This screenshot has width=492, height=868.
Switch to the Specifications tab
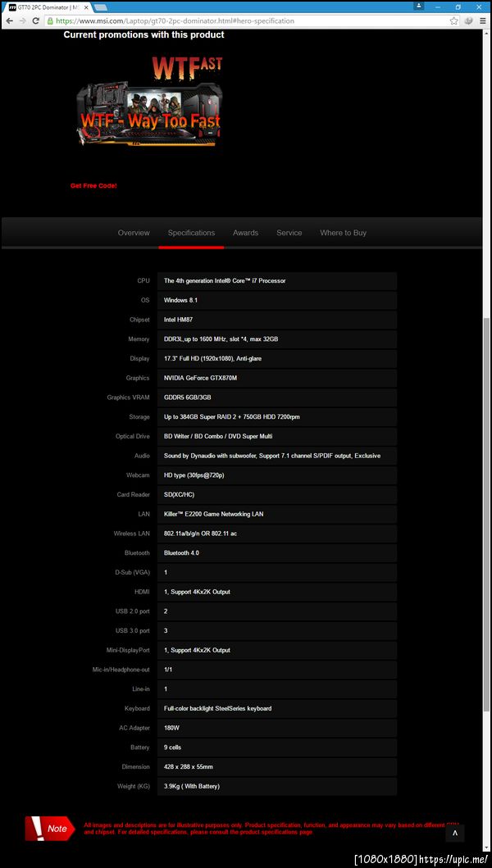click(x=191, y=233)
